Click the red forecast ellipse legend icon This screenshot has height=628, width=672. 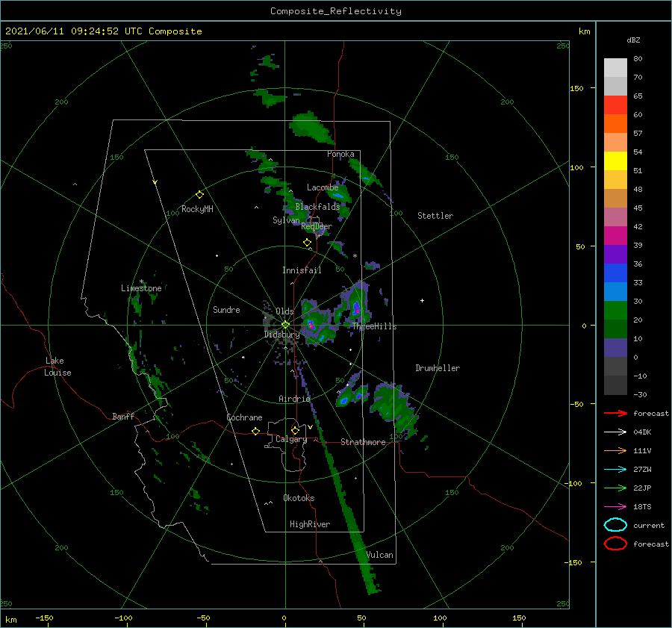[615, 544]
